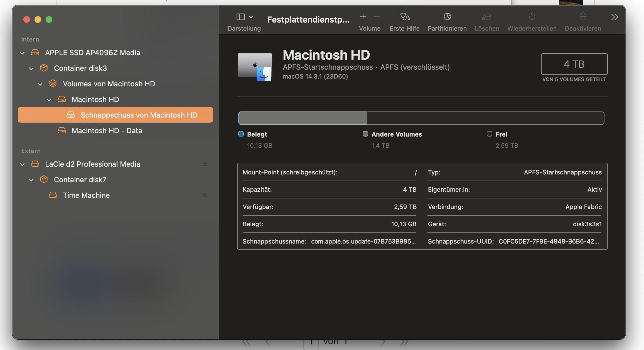The width and height of the screenshot is (644, 350).
Task: Eject the Time Machine volume
Action: tap(205, 195)
